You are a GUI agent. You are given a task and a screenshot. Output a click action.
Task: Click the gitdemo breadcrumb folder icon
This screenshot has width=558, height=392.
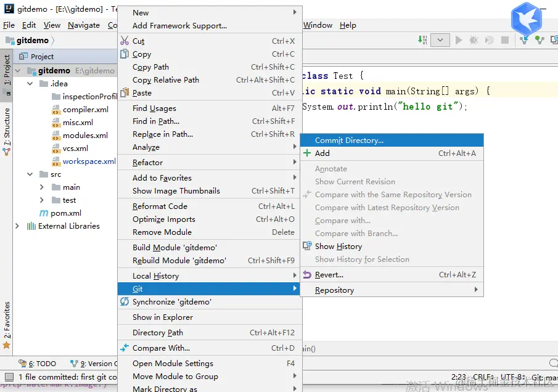point(10,40)
